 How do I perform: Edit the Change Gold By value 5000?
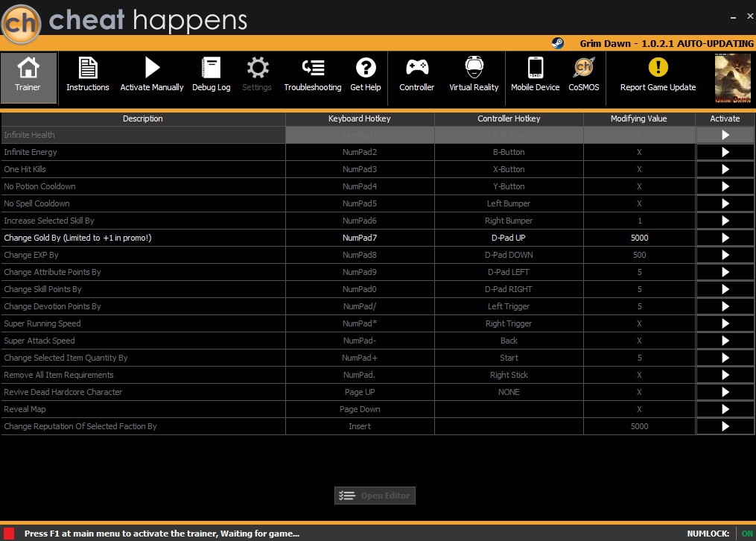click(639, 238)
